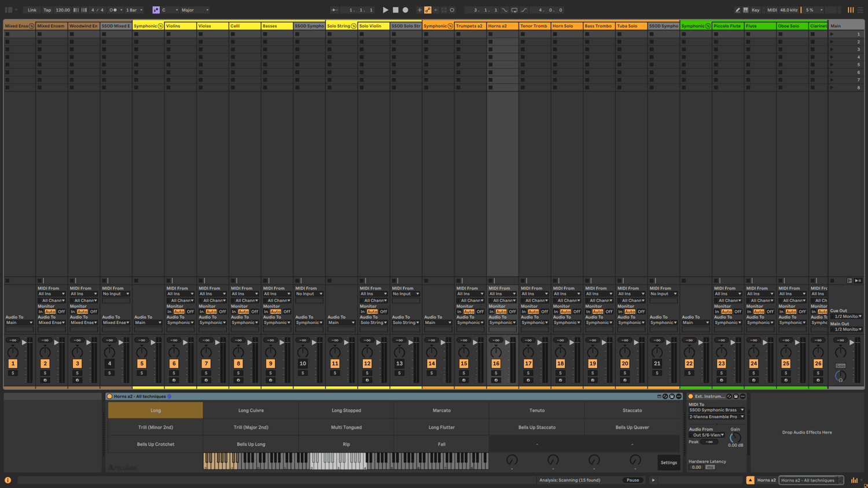The width and height of the screenshot is (868, 488).
Task: Click the Main track cue volume knob
Action: point(840,376)
